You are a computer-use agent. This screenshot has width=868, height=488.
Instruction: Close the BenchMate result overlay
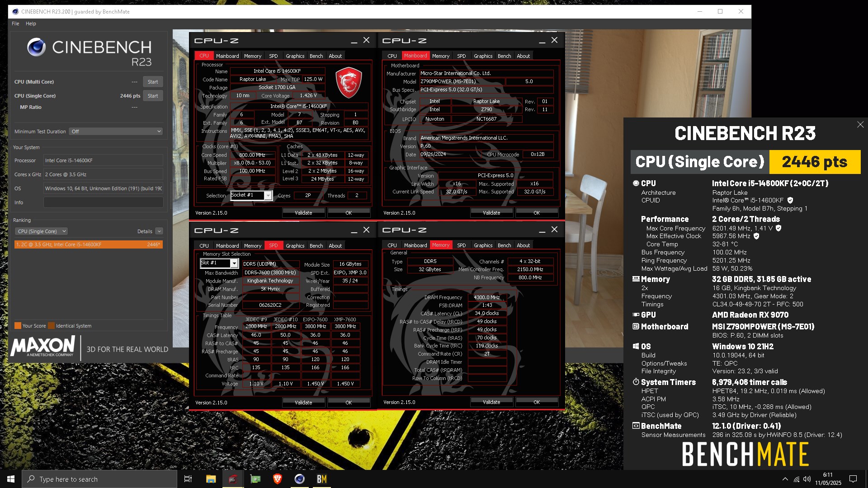pyautogui.click(x=860, y=125)
